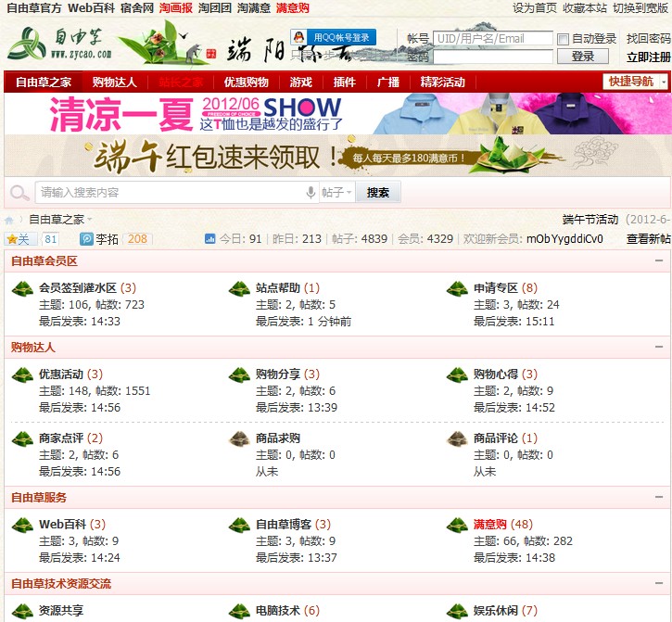The width and height of the screenshot is (672, 622).
Task: Open the statistics bar chart icon
Action: click(210, 239)
